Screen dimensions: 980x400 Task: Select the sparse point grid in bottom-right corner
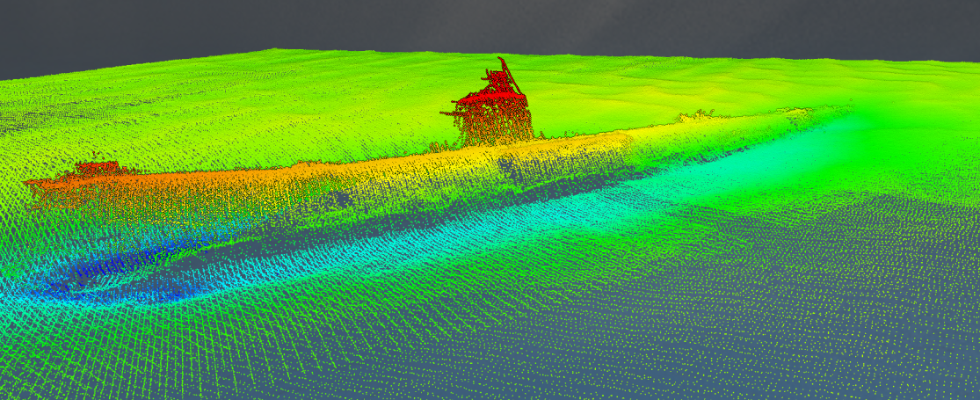879,352
